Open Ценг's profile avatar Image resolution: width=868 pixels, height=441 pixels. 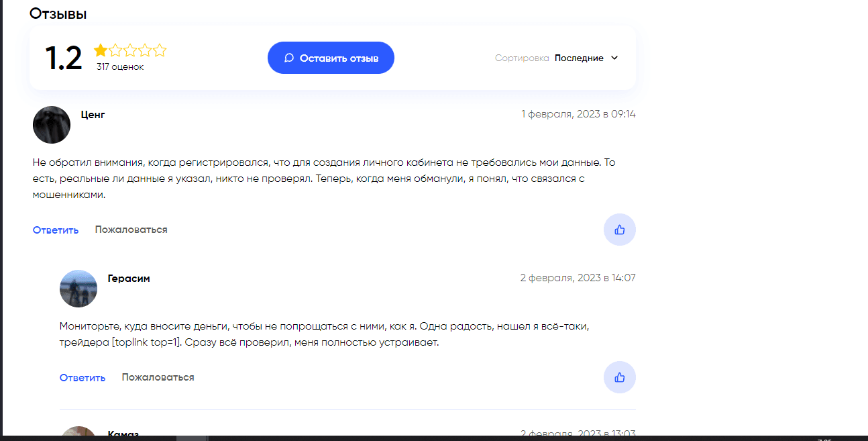coord(51,125)
